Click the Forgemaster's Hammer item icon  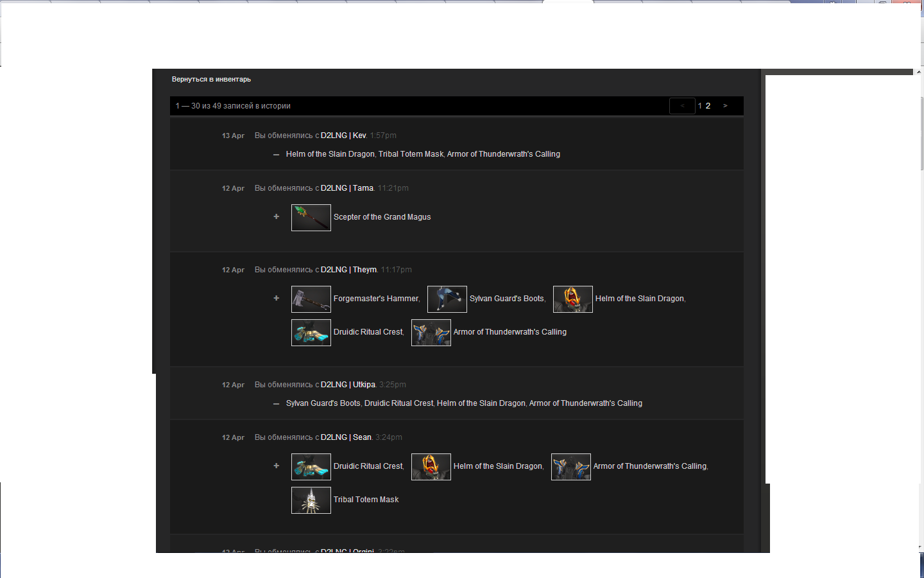(x=311, y=299)
